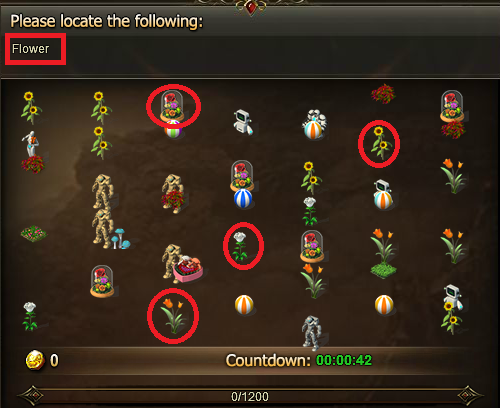
Task: Select the circled white rose flower
Action: click(241, 246)
